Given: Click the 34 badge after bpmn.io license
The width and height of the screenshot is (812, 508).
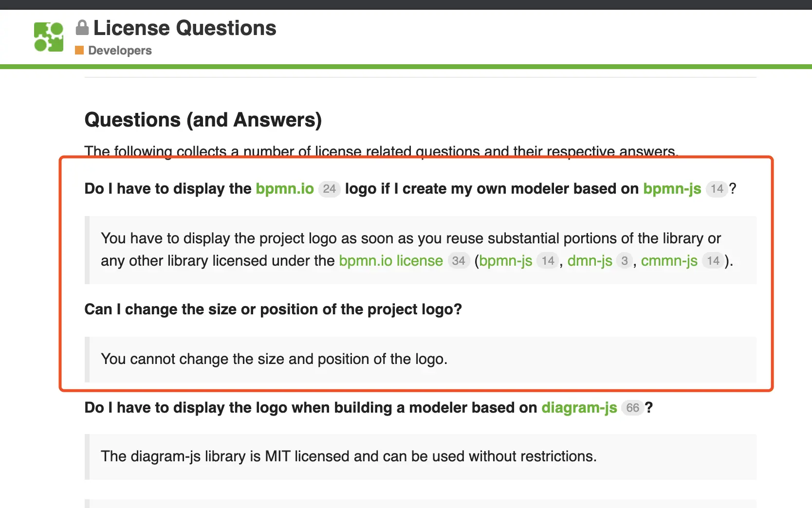Looking at the screenshot, I should [x=459, y=261].
